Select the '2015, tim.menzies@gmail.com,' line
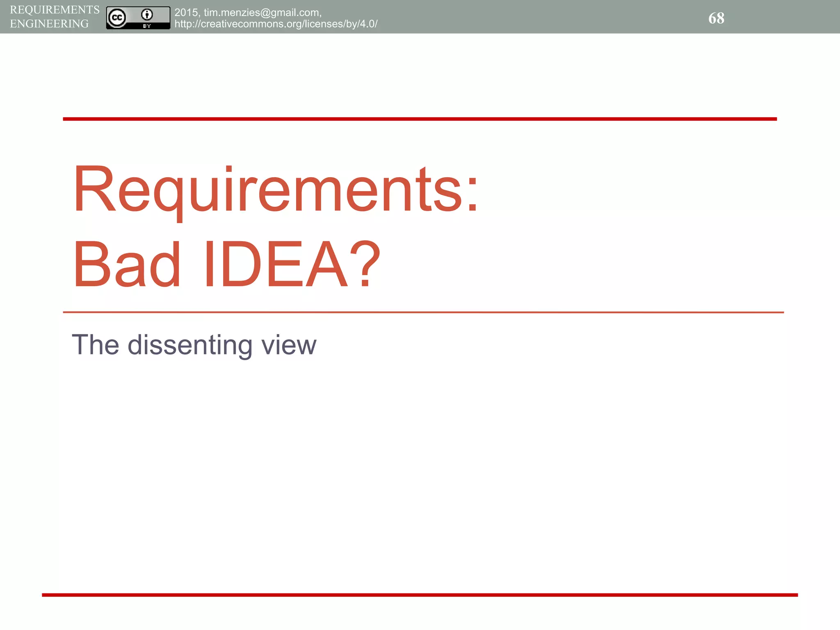This screenshot has width=840, height=630. tap(248, 13)
